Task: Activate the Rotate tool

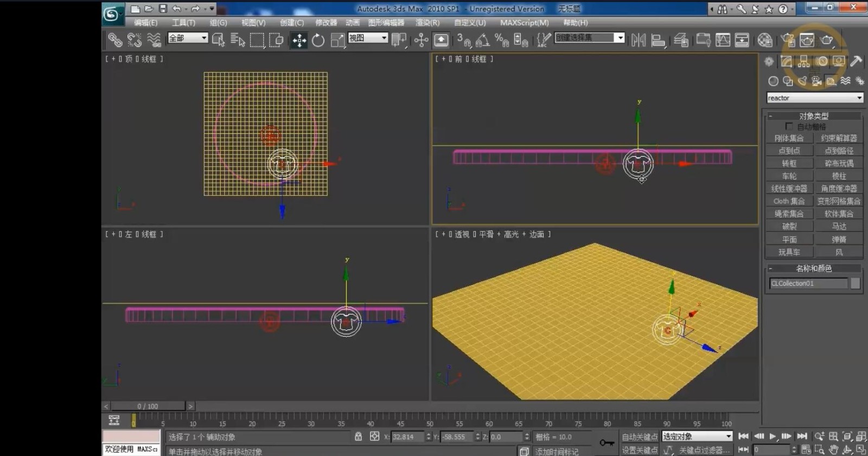Action: coord(318,40)
